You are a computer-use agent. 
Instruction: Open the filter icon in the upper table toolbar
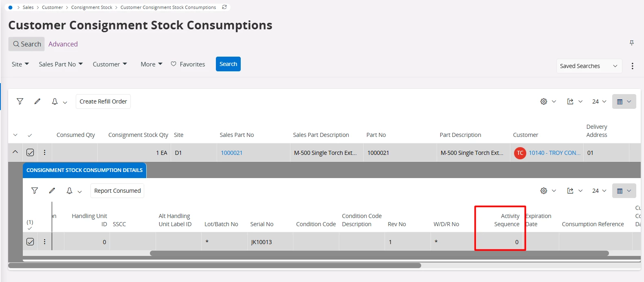20,101
